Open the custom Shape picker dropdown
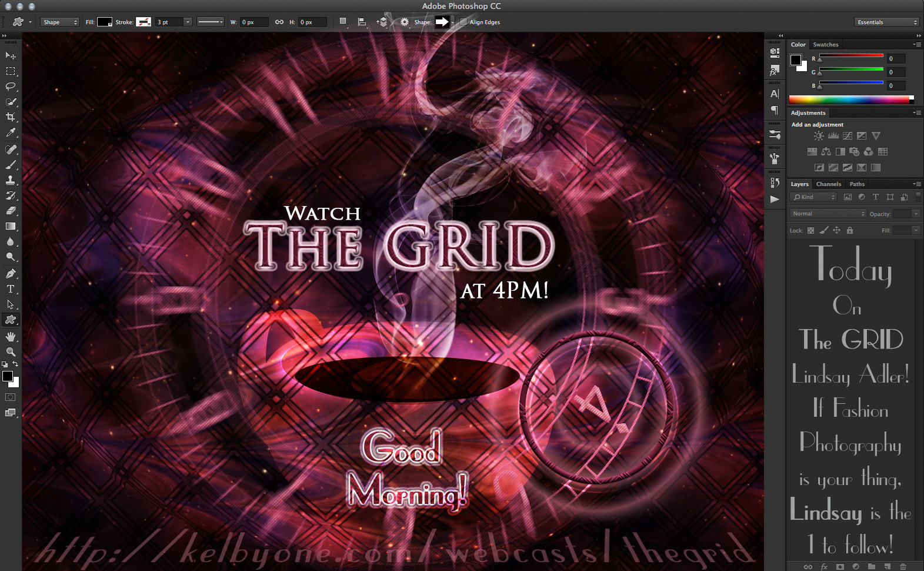Screen dimensions: 924x571 pos(452,22)
